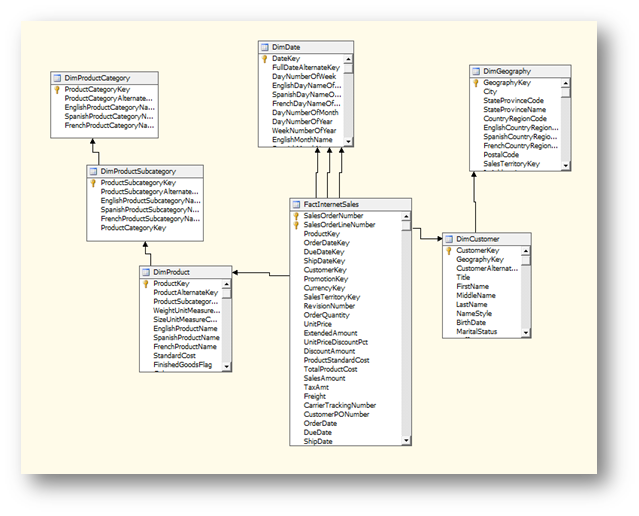Select Freight column in FactInternetSales
Image resolution: width=639 pixels, height=516 pixels.
click(x=315, y=396)
